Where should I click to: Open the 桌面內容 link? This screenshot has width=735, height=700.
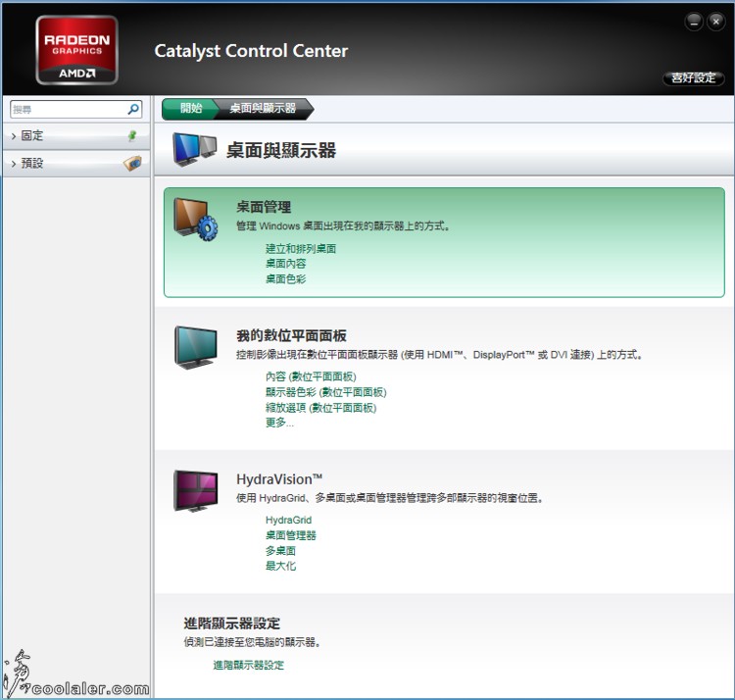(x=285, y=264)
